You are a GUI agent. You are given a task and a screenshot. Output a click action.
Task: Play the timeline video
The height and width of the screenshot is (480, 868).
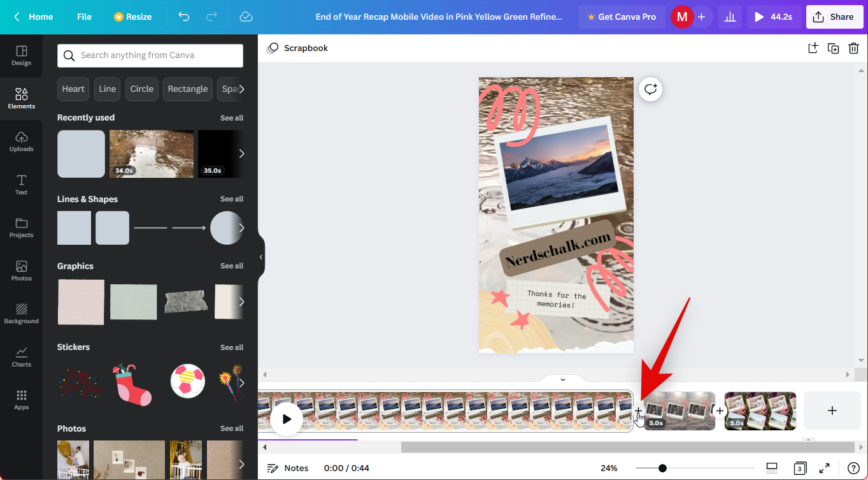(x=287, y=419)
